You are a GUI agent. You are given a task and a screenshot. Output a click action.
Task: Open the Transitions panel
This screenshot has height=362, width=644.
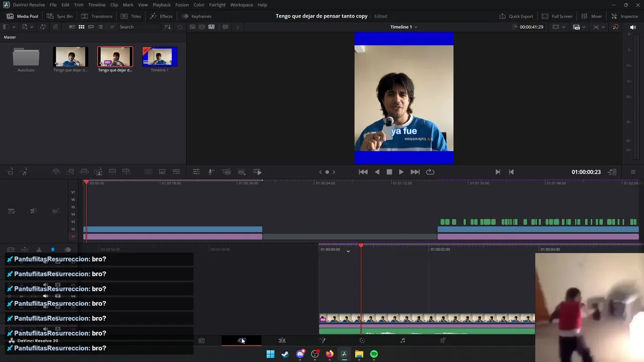click(x=97, y=16)
